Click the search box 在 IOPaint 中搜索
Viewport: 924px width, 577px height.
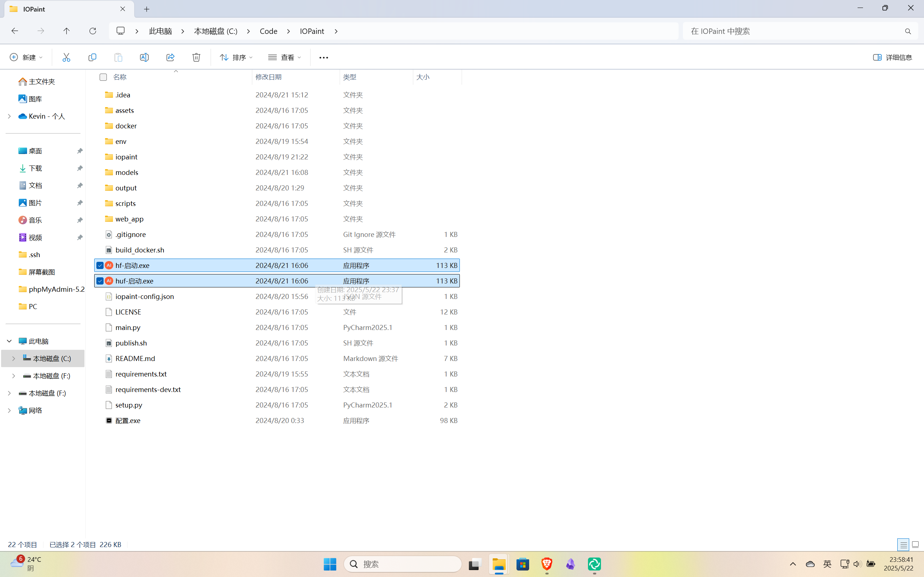pos(794,31)
